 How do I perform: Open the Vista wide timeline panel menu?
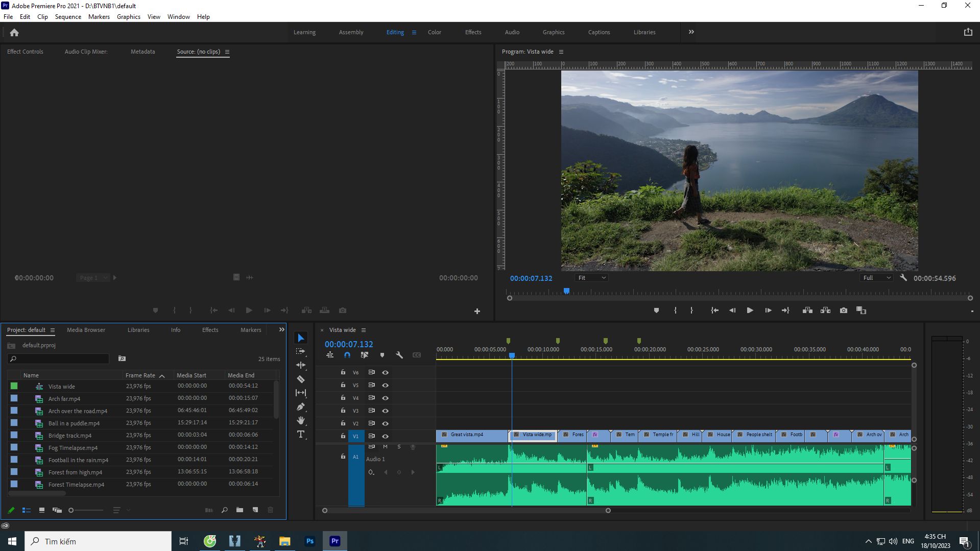364,330
